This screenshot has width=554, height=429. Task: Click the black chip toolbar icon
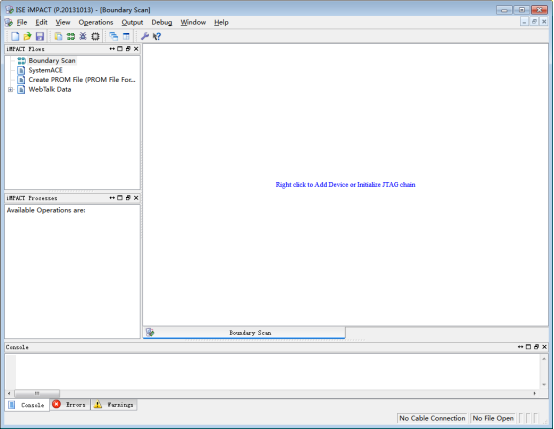pos(95,36)
